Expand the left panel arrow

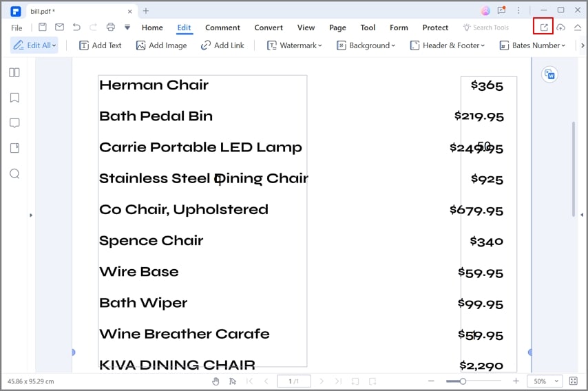coord(31,215)
